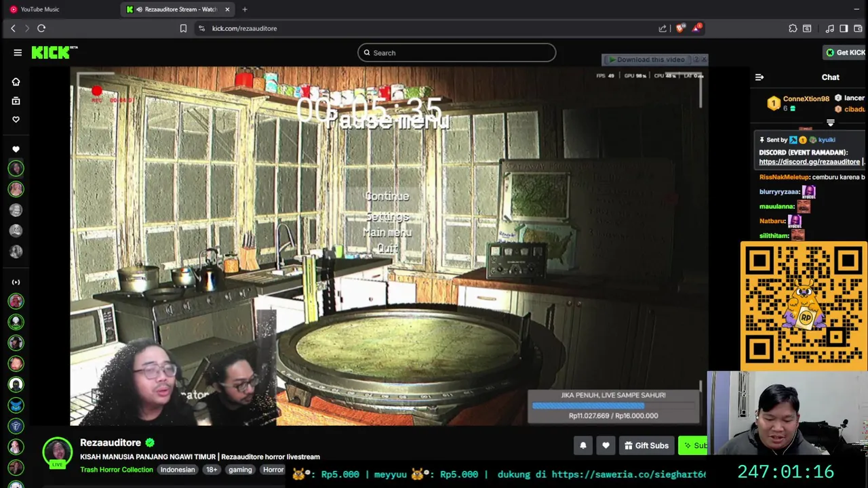This screenshot has width=868, height=488.
Task: Select the Indonesian language tag
Action: pos(178,470)
